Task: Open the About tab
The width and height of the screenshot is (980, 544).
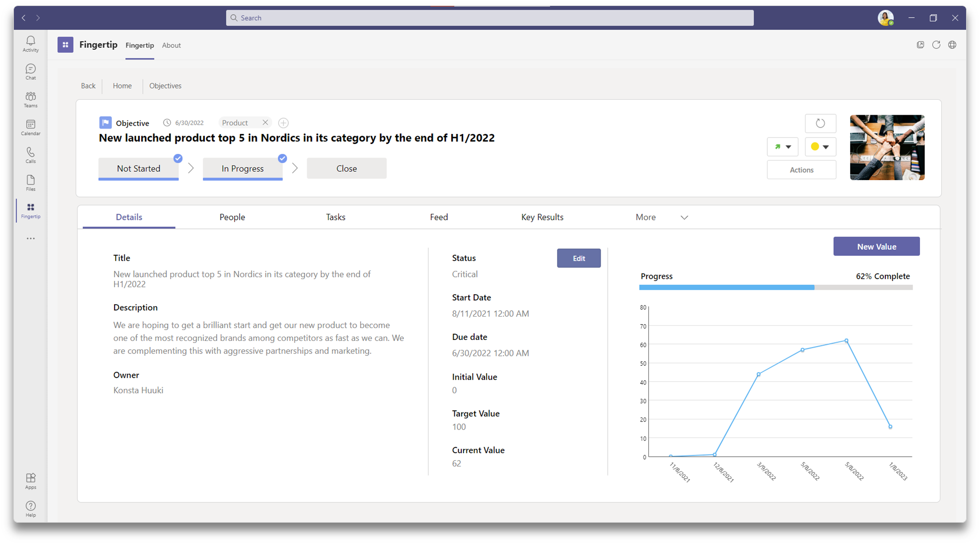Action: 171,45
